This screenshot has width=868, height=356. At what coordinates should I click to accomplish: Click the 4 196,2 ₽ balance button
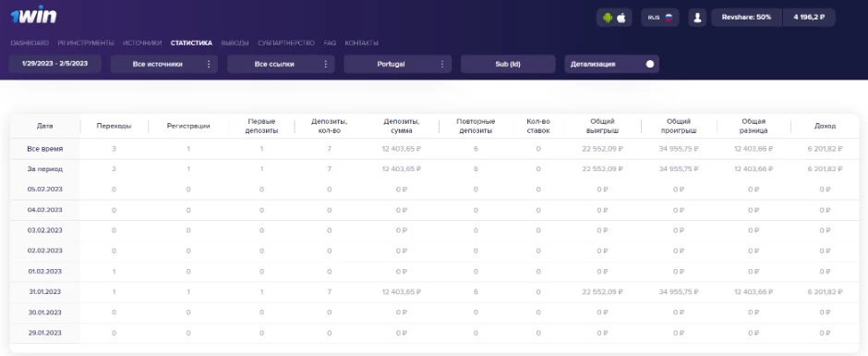(809, 18)
